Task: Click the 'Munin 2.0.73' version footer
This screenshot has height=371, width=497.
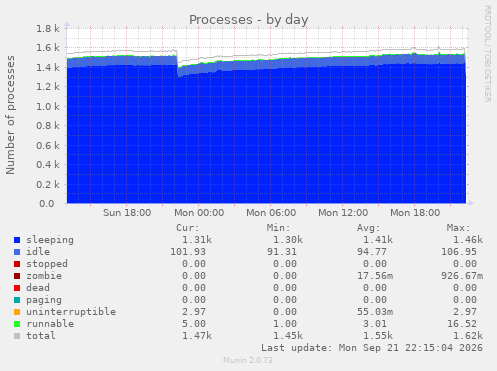Action: pos(248,360)
